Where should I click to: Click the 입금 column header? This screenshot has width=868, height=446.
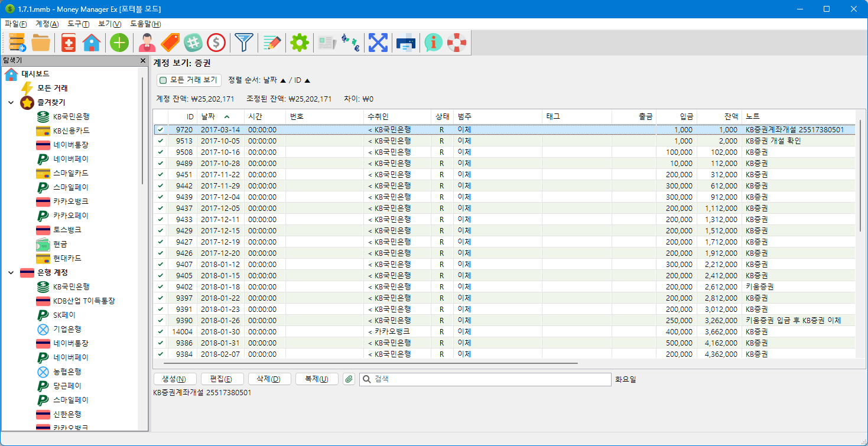[676, 116]
